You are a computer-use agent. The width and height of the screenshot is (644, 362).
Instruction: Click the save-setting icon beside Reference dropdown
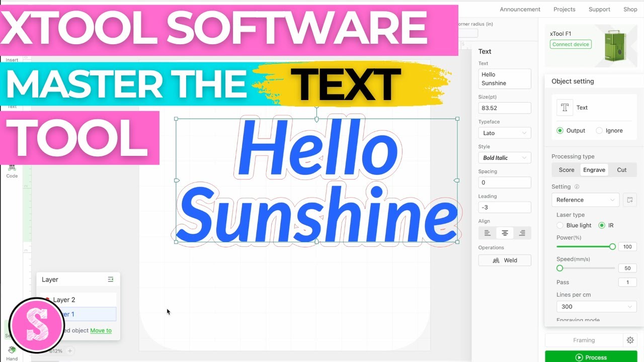[x=629, y=200]
